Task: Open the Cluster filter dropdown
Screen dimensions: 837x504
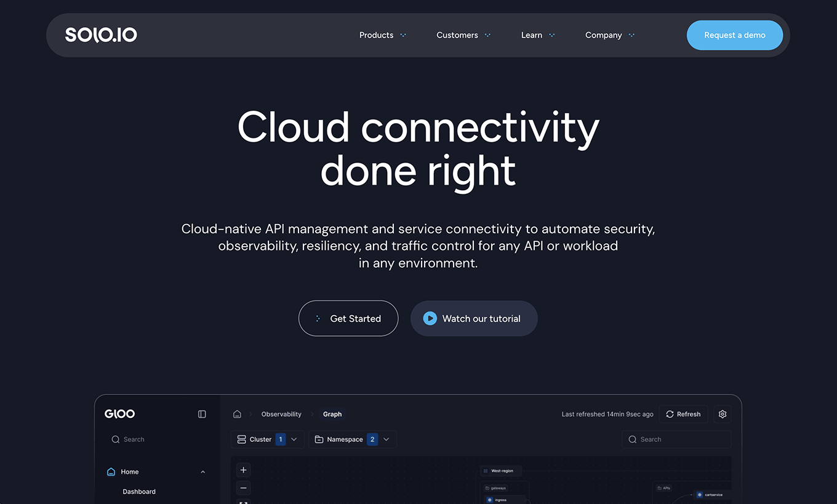Action: pyautogui.click(x=268, y=439)
